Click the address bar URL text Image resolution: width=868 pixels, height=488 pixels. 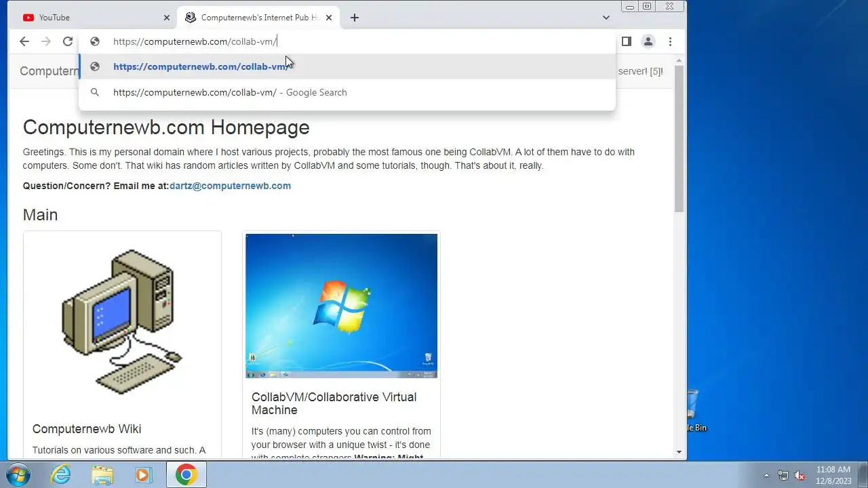[x=195, y=41]
